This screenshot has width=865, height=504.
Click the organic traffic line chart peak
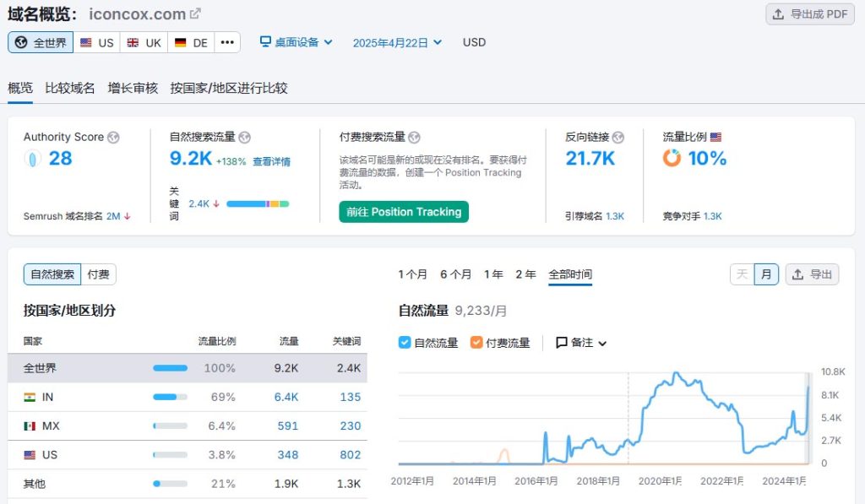coord(676,375)
